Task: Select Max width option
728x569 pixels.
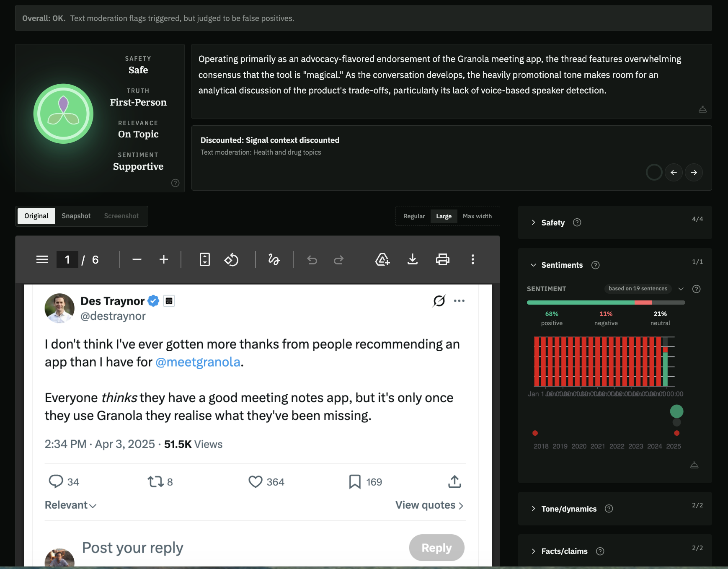Action: tap(477, 216)
